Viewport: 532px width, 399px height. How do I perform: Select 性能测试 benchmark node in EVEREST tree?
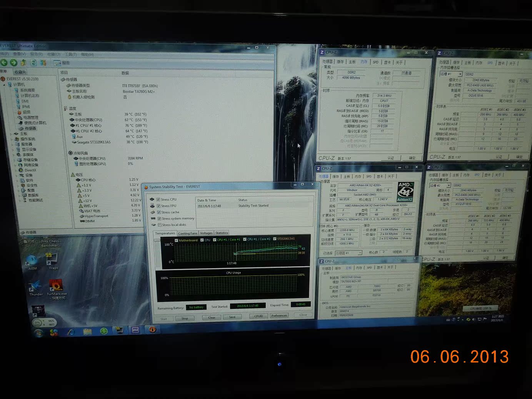[32, 200]
